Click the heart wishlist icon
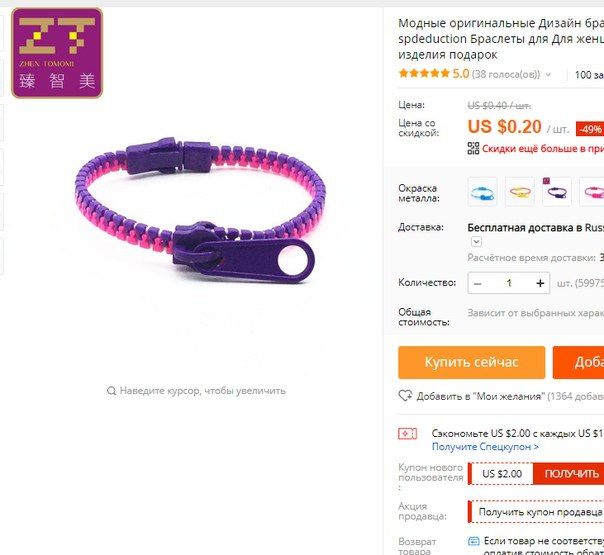Viewport: 604px width, 555px height. [405, 396]
